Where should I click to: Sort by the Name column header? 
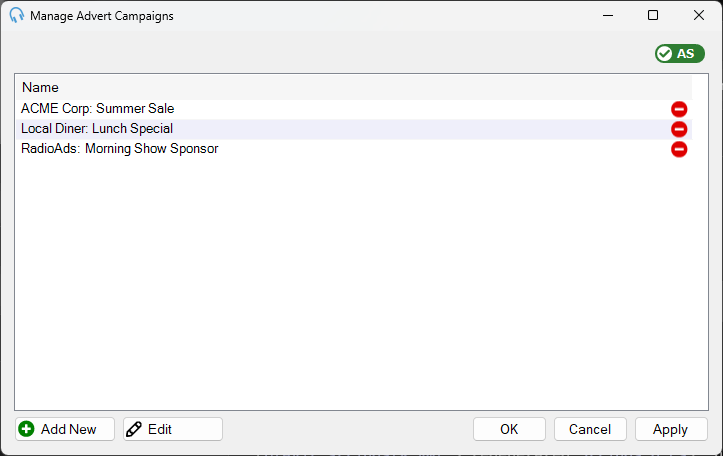coord(354,88)
